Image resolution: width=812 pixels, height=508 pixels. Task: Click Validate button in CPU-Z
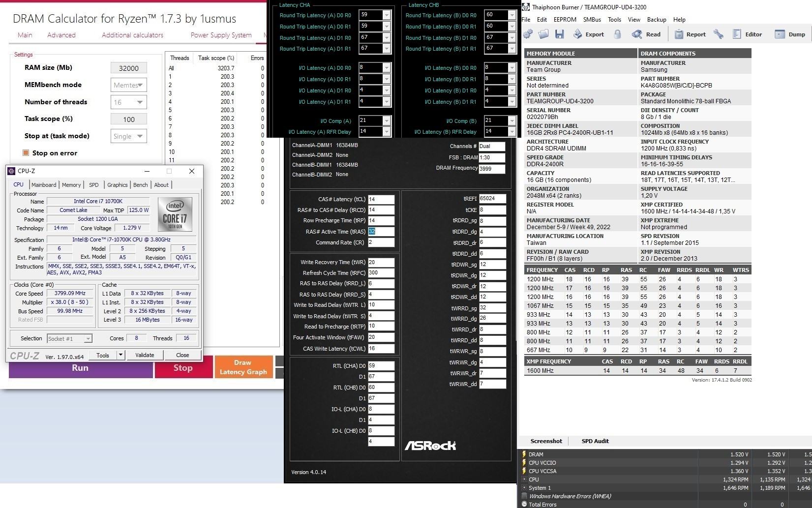coord(145,355)
